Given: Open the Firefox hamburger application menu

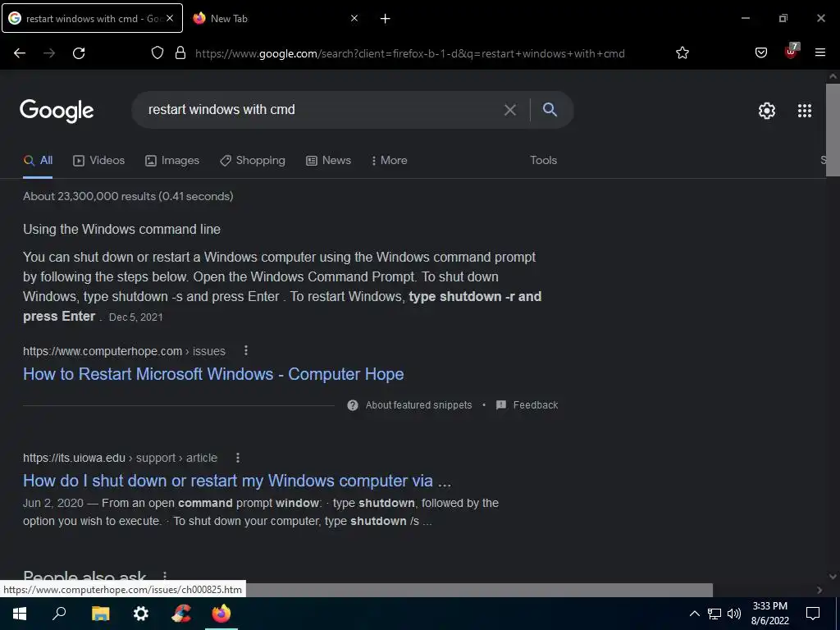Looking at the screenshot, I should pyautogui.click(x=819, y=53).
